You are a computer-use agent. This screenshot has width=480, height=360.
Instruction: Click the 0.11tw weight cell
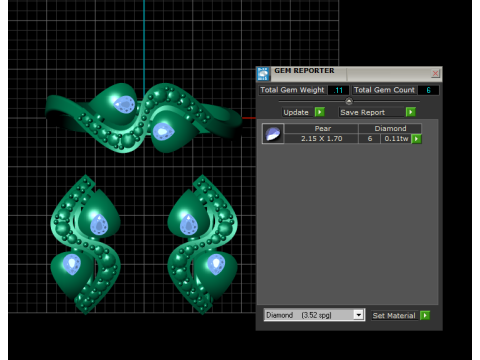coord(396,138)
